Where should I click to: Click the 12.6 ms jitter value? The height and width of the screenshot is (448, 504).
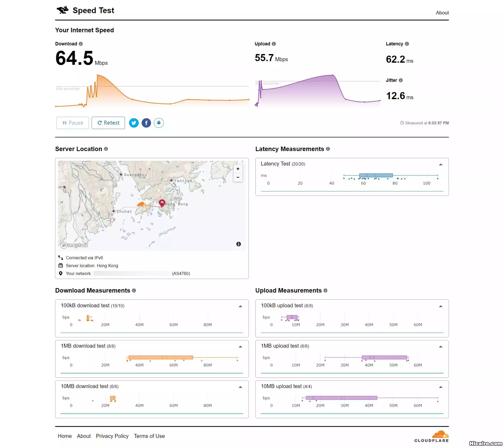[400, 96]
